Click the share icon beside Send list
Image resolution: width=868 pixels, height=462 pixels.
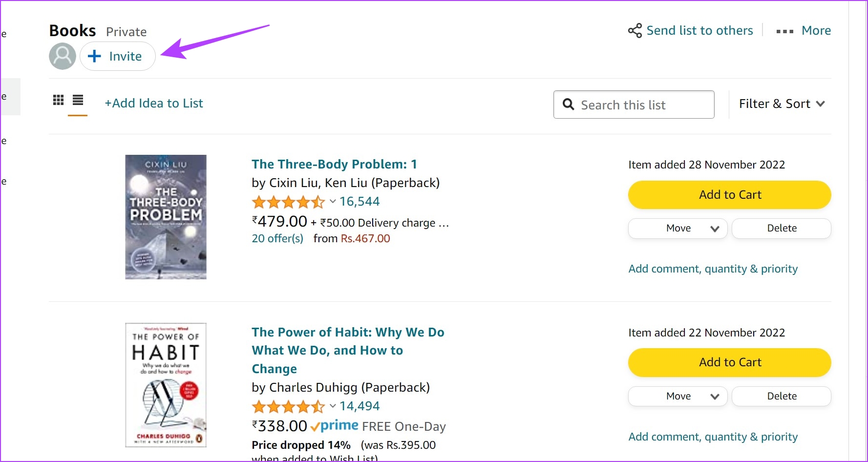(635, 31)
